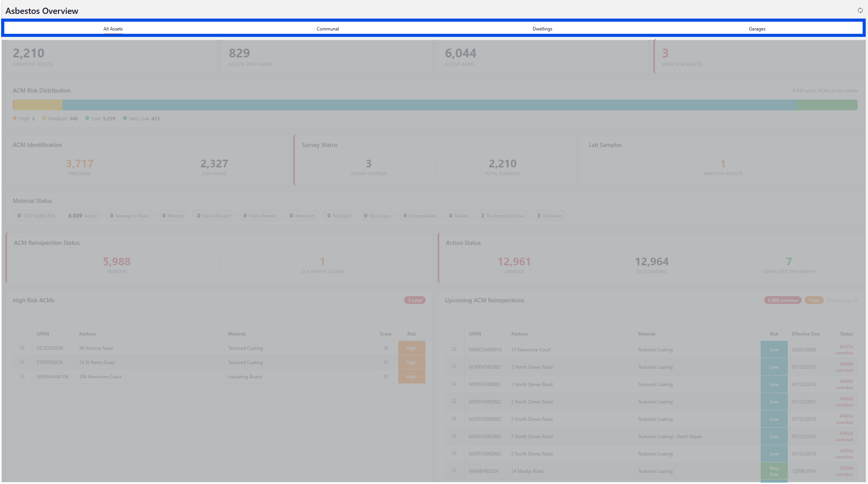868x484 pixels.
Task: Click the refresh icon top right
Action: 860,10
